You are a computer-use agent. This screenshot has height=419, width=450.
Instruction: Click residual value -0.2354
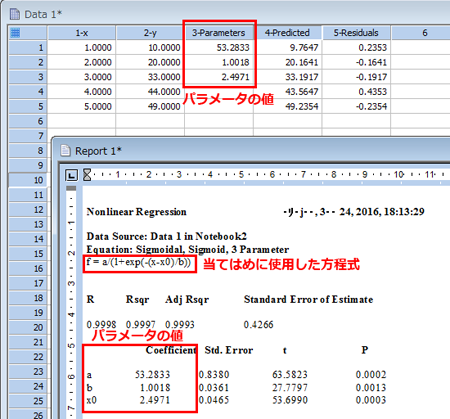(x=356, y=106)
